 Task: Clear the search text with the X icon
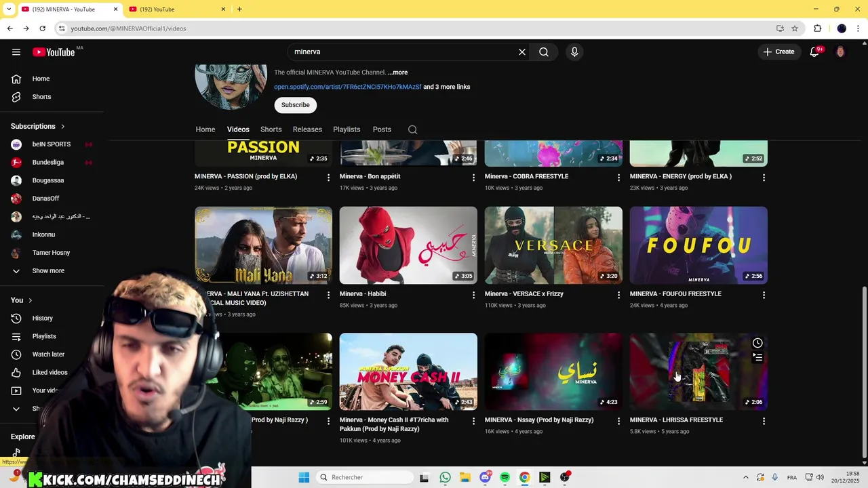click(x=522, y=52)
